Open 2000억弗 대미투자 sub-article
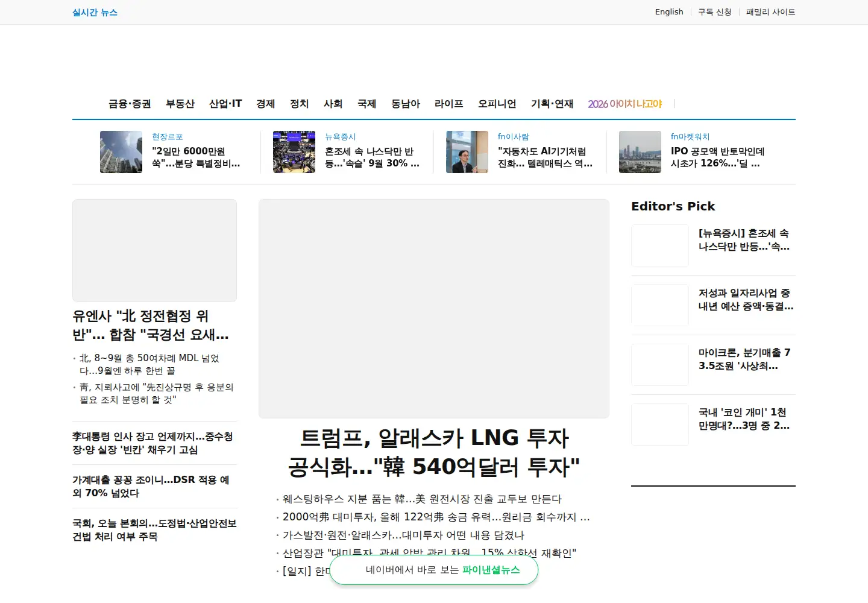The image size is (868, 603). point(436,517)
